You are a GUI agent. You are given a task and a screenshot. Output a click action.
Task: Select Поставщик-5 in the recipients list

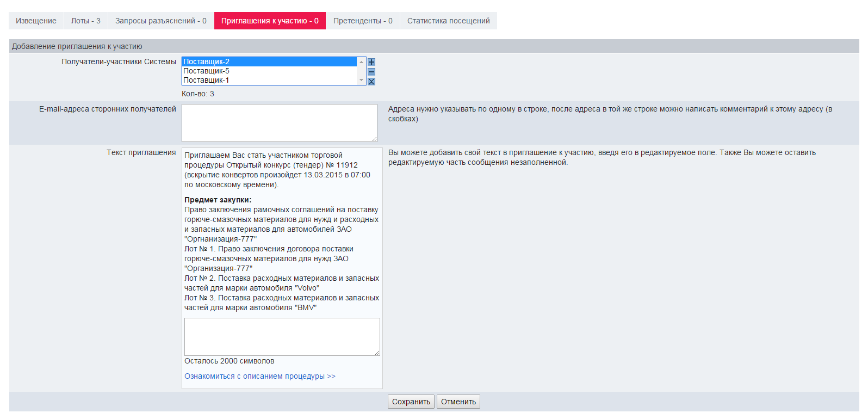(x=269, y=71)
